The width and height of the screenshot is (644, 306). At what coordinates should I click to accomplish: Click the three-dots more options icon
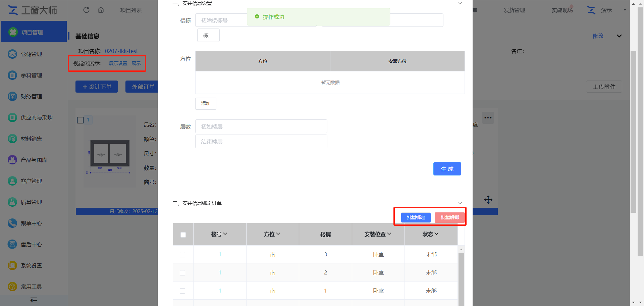(488, 118)
